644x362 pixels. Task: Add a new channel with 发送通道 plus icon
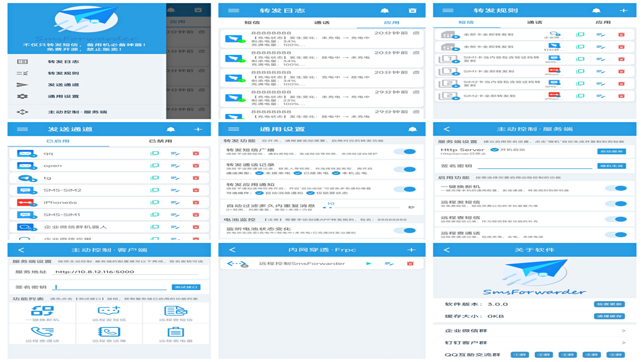198,129
